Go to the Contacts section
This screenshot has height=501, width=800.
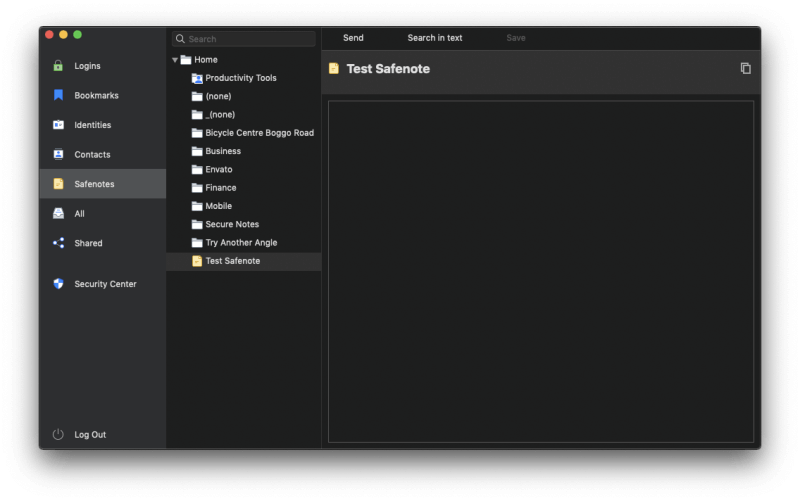click(103, 154)
